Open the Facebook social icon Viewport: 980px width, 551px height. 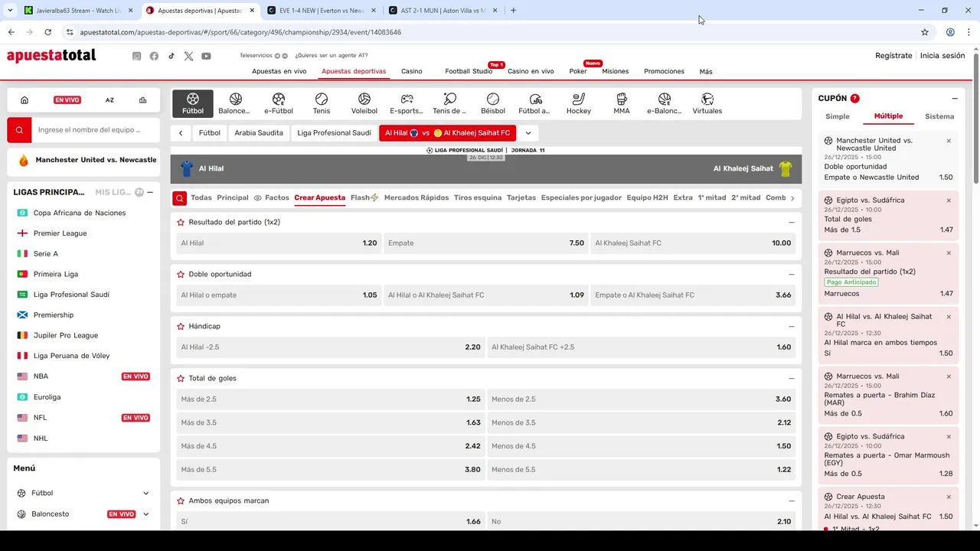tap(154, 56)
